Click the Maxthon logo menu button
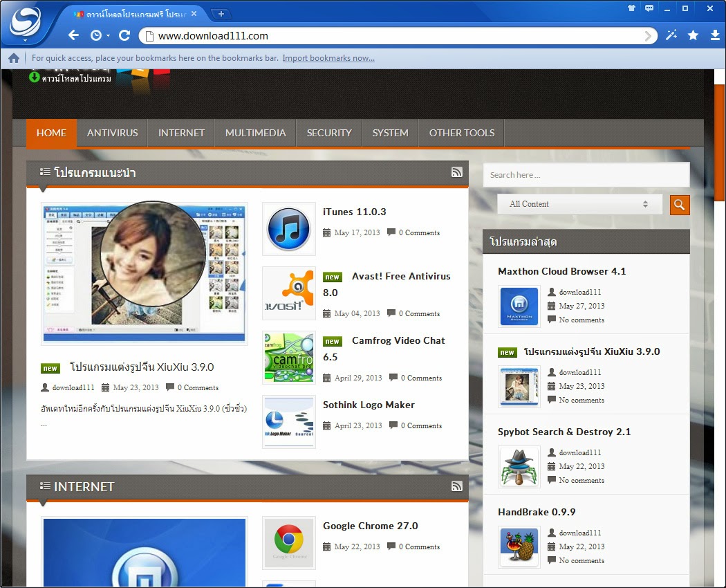The width and height of the screenshot is (726, 588). coord(26,21)
